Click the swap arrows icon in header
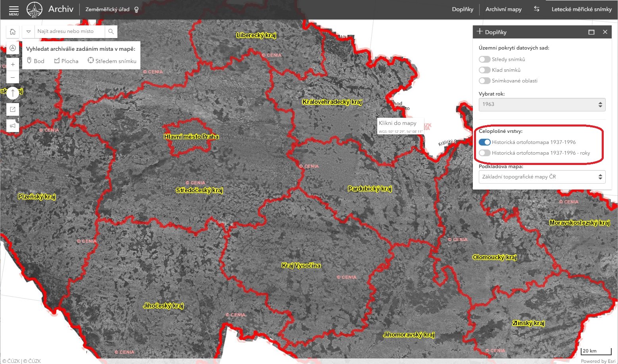Image resolution: width=618 pixels, height=364 pixels. 537,9
